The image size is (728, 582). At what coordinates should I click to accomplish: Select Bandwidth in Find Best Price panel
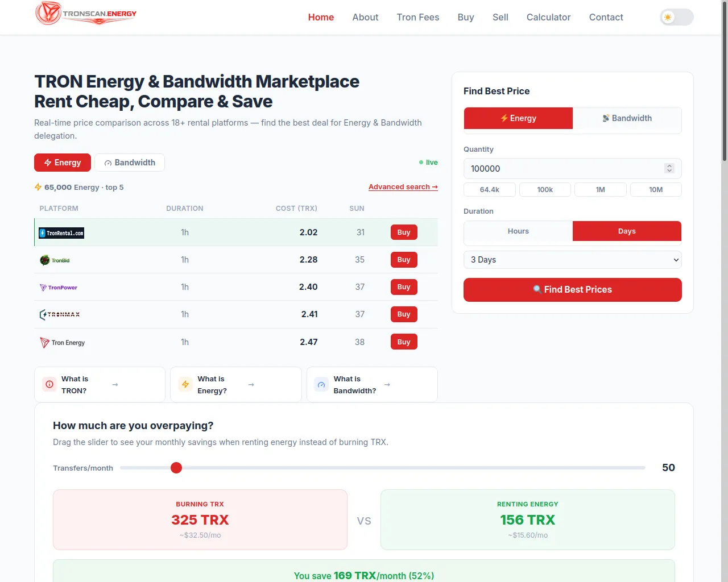coord(627,118)
